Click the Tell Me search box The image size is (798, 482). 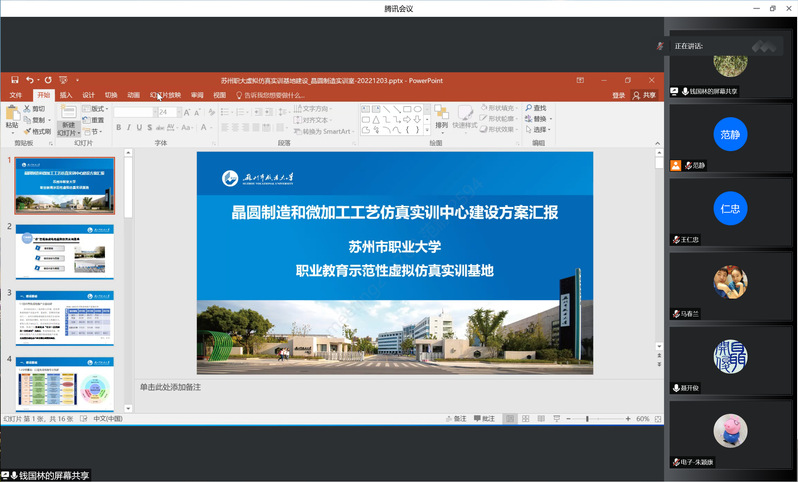pyautogui.click(x=270, y=95)
